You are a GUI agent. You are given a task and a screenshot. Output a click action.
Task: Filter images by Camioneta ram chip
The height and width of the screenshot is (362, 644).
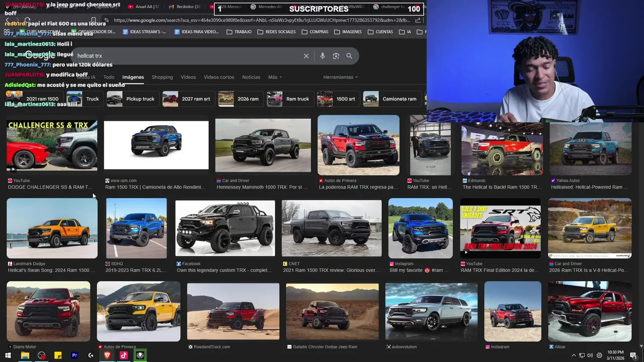[392, 99]
